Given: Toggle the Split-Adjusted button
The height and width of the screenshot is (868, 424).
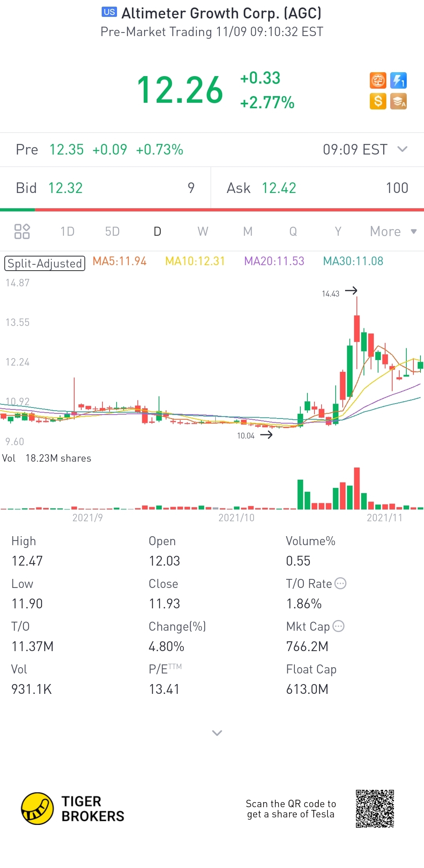Looking at the screenshot, I should tap(45, 263).
